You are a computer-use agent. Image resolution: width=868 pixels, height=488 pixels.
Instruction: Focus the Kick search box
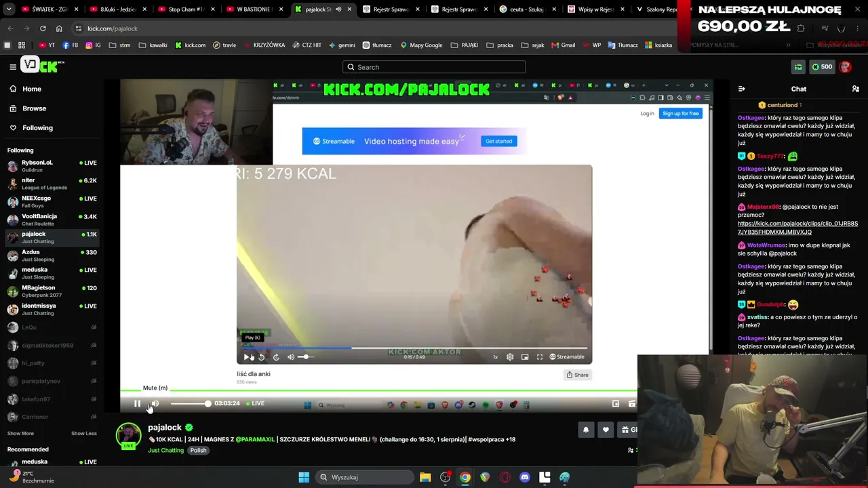pyautogui.click(x=434, y=67)
